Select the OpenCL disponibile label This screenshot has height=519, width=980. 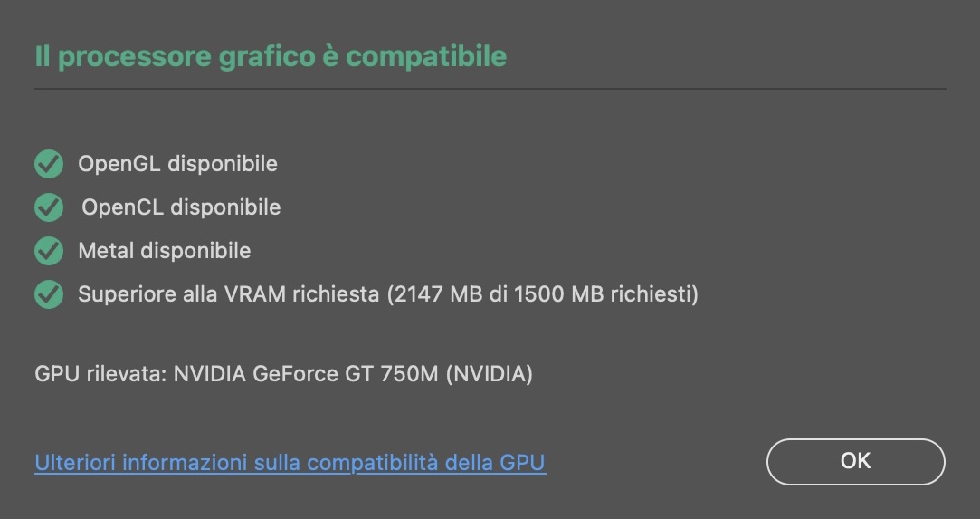coord(181,207)
